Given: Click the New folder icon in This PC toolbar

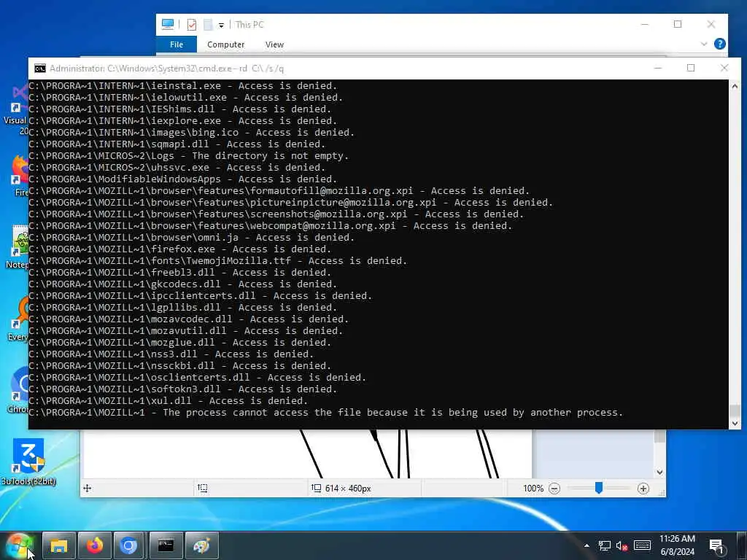Looking at the screenshot, I should click(x=208, y=25).
